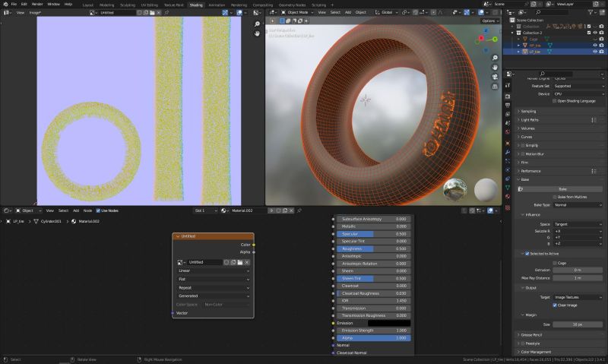
Task: Open the File menu
Action: click(14, 5)
